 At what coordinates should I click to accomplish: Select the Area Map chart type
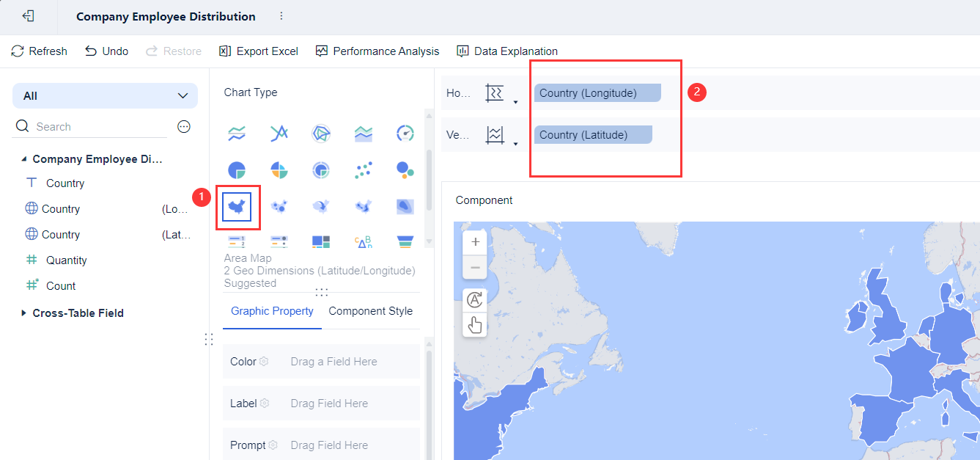[237, 207]
